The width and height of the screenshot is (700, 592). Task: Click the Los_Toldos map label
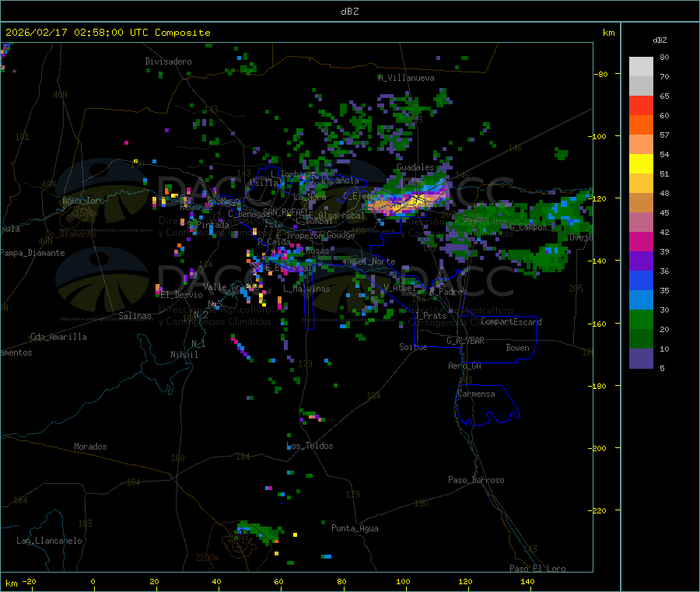click(310, 446)
